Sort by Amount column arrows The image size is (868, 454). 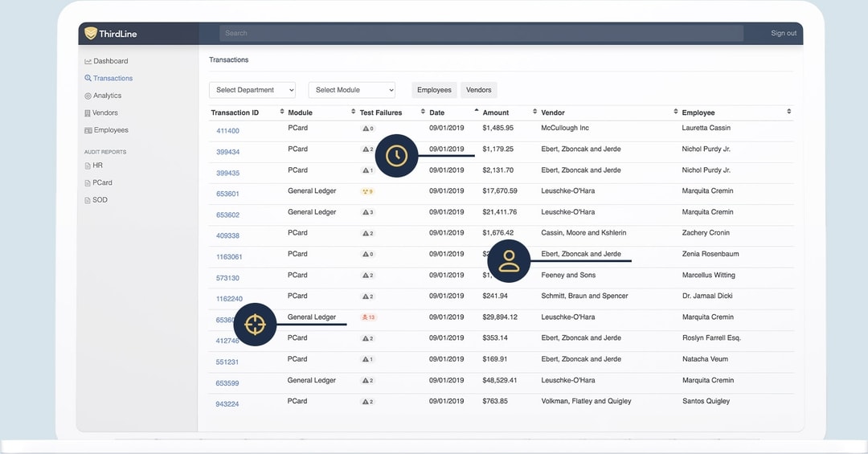534,112
